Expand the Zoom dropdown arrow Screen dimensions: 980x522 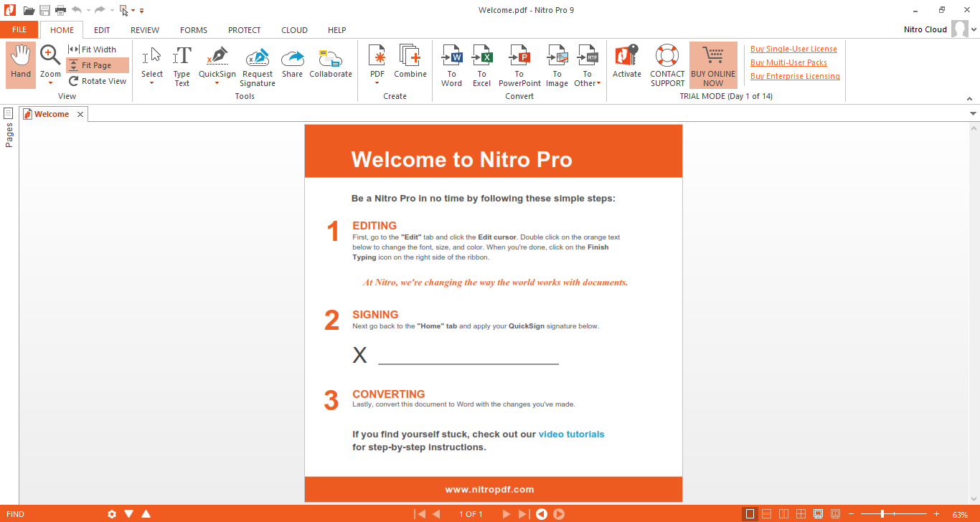[50, 83]
